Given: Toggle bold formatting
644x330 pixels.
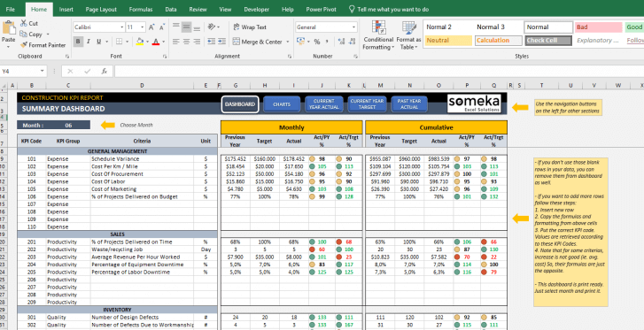Looking at the screenshot, I should pyautogui.click(x=78, y=42).
